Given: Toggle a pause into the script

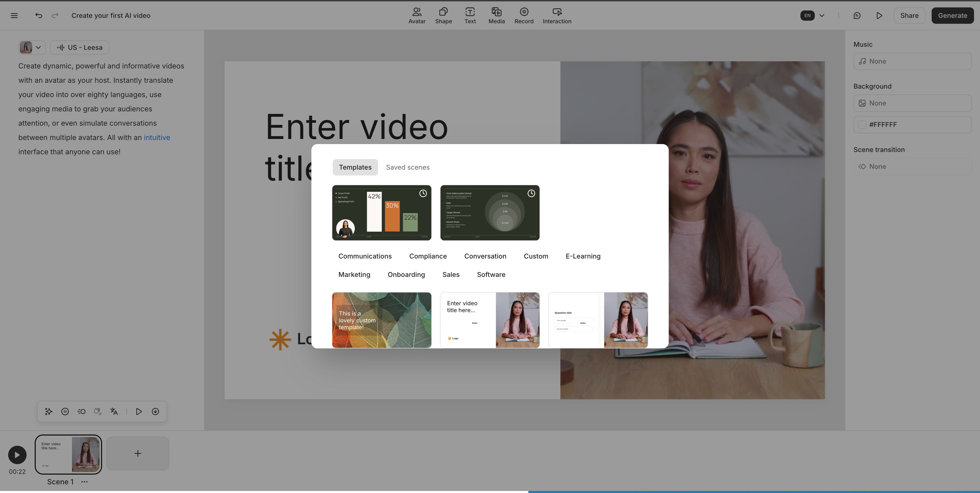Looking at the screenshot, I should point(65,411).
